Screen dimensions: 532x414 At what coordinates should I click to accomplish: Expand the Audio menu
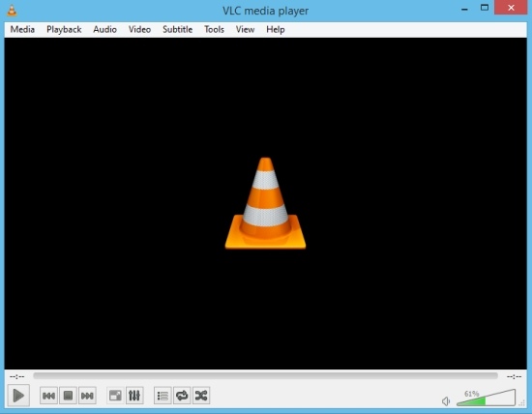[x=104, y=30]
